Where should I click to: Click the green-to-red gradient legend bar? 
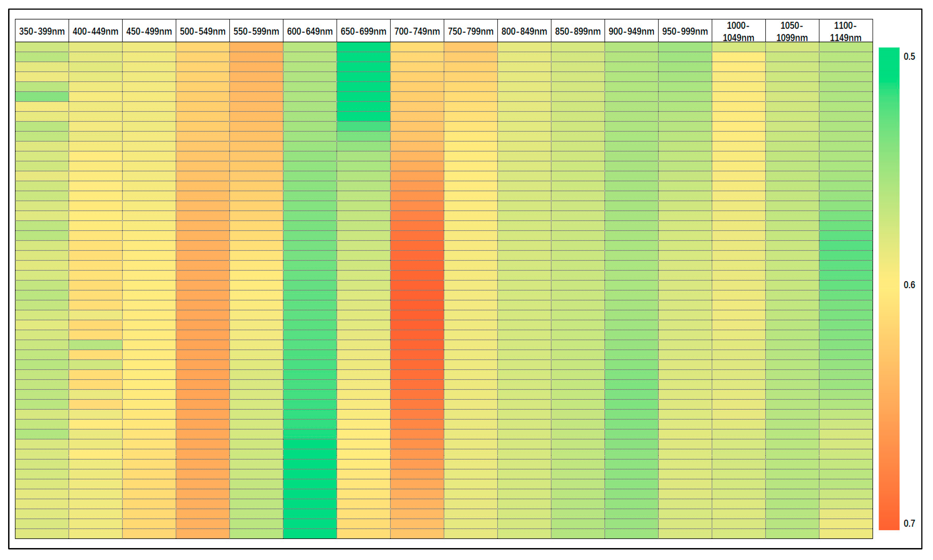click(x=889, y=289)
